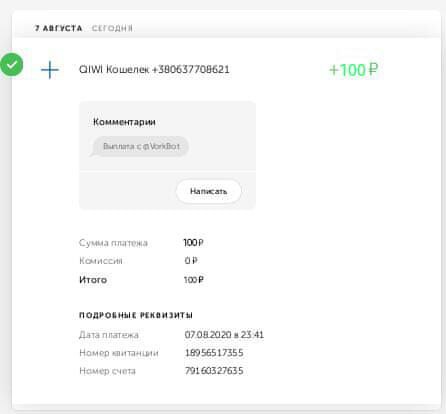Select payment date 07.08.2020 в 23:41

coord(224,335)
